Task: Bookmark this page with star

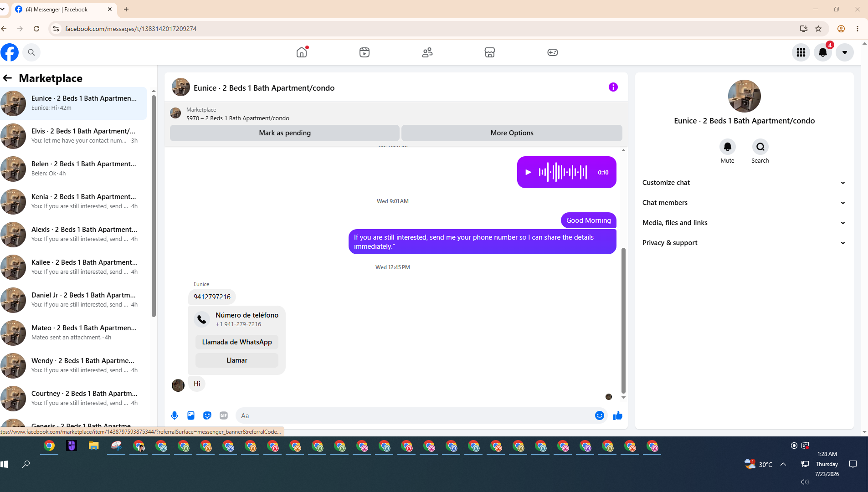Action: 818,29
